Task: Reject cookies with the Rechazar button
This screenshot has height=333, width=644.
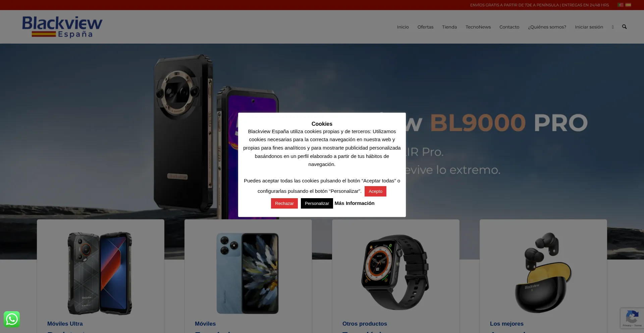Action: [x=284, y=203]
